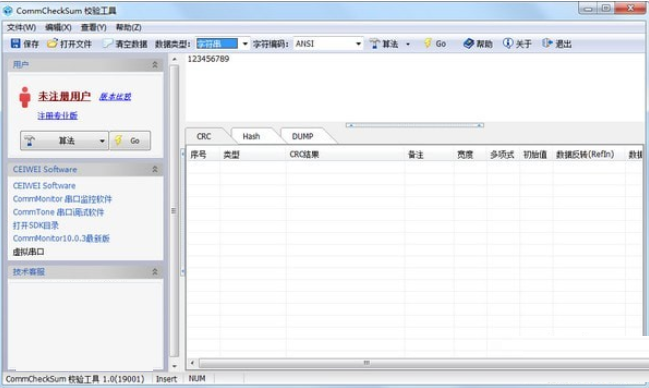Image resolution: width=649 pixels, height=388 pixels.
Task: Run the toolbar Go lightning icon
Action: [428, 43]
